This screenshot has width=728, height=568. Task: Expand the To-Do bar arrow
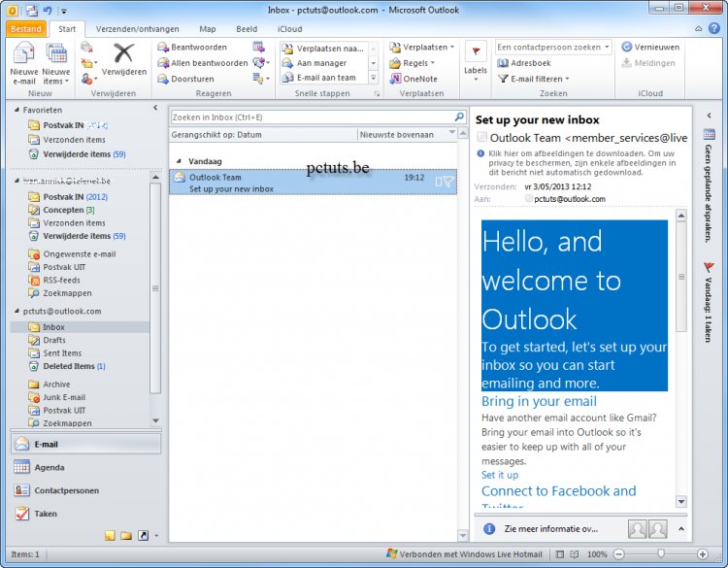[709, 116]
